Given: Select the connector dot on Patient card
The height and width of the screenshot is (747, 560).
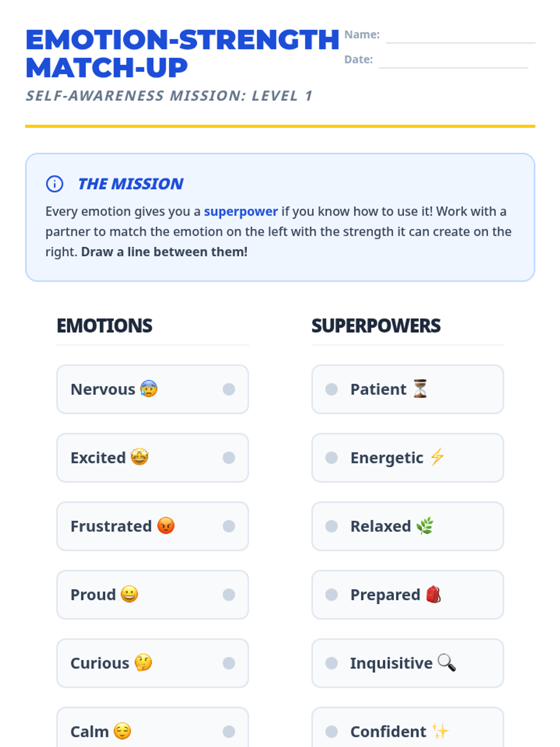Looking at the screenshot, I should [x=331, y=389].
